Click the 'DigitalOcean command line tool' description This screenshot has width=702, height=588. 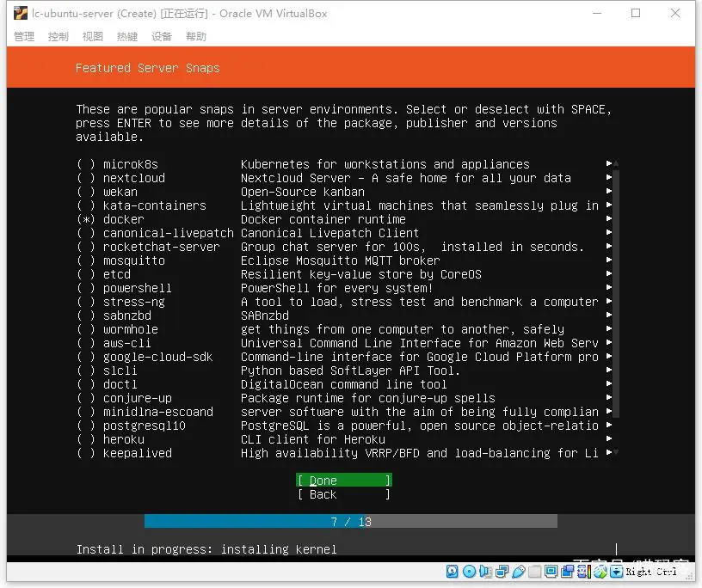(x=344, y=384)
